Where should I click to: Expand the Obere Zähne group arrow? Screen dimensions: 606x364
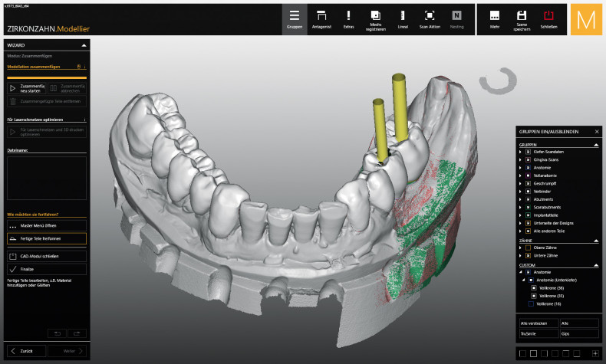(x=520, y=248)
